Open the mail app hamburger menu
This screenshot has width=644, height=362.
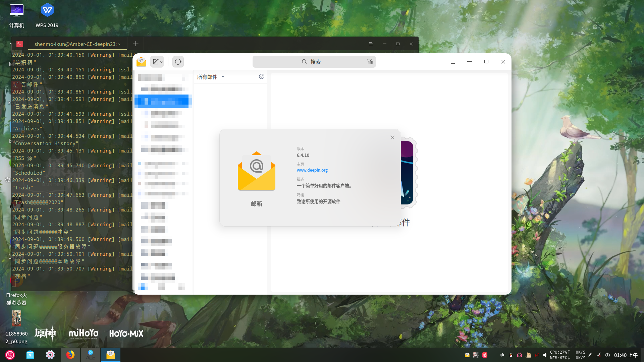452,62
